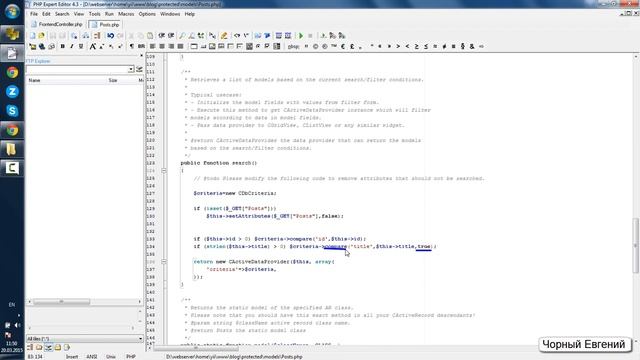This screenshot has height=360, width=640.
Task: Insert registered trademark symbol entity
Action: pyautogui.click(x=324, y=47)
